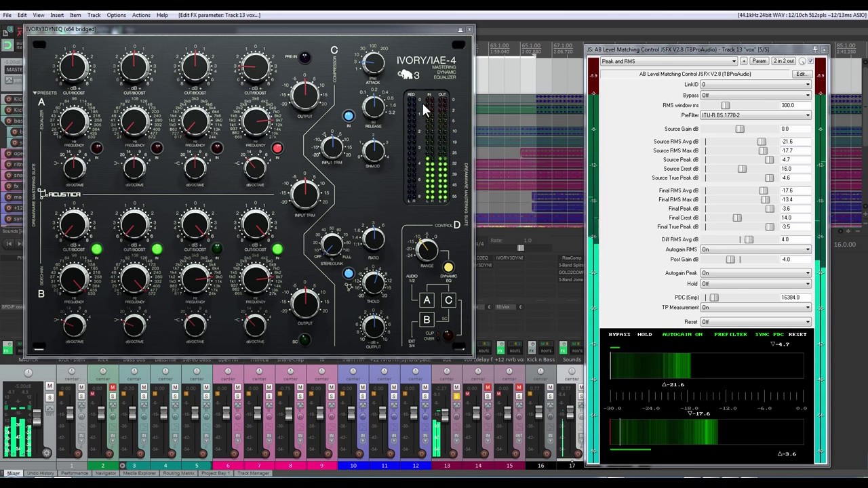Click the SHMOD knob
Screen dimensions: 868x488
pyautogui.click(x=373, y=150)
